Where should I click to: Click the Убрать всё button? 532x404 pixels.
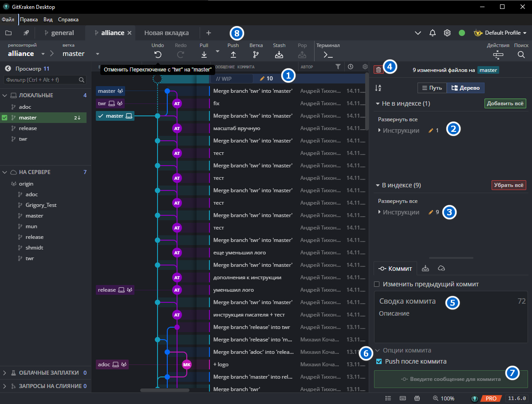pyautogui.click(x=508, y=185)
